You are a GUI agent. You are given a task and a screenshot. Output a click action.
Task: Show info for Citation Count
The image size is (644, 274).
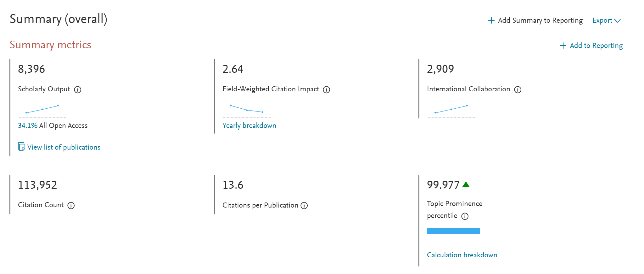coord(71,206)
